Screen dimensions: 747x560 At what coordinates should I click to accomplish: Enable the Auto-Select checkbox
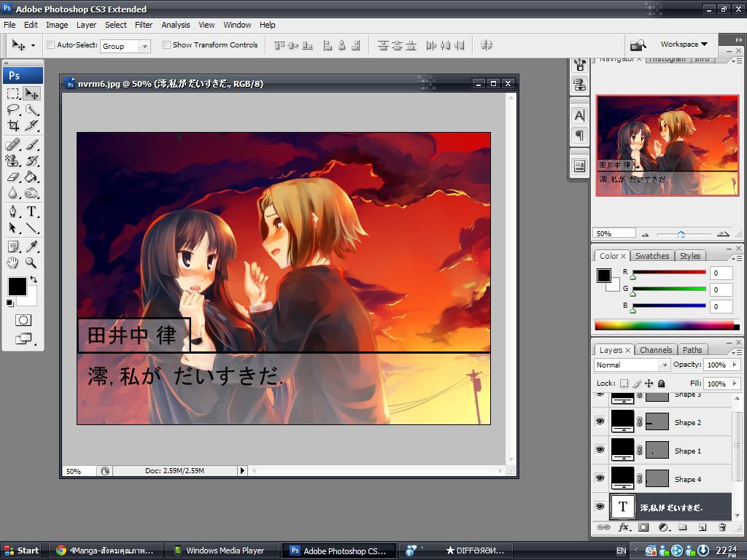[x=50, y=44]
